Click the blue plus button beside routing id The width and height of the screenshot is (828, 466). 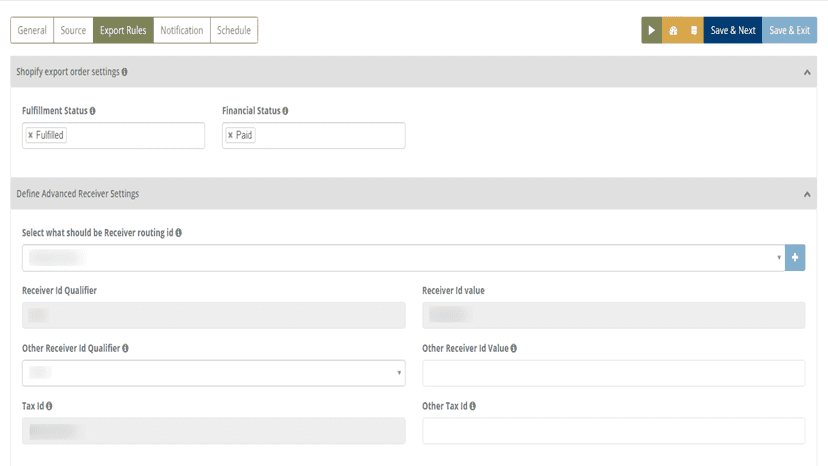coord(795,258)
